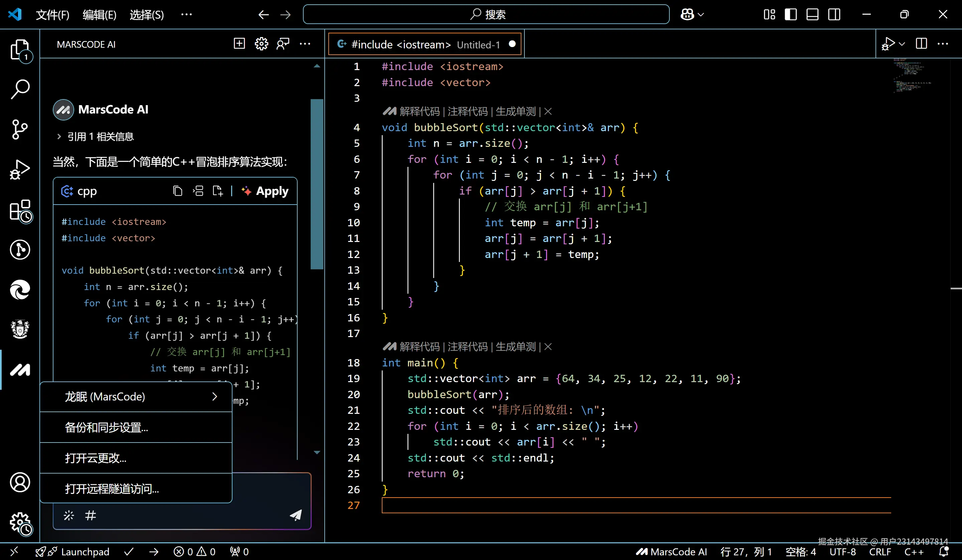The width and height of the screenshot is (962, 560).
Task: Click the MarsCode activity bar icon
Action: click(x=20, y=369)
